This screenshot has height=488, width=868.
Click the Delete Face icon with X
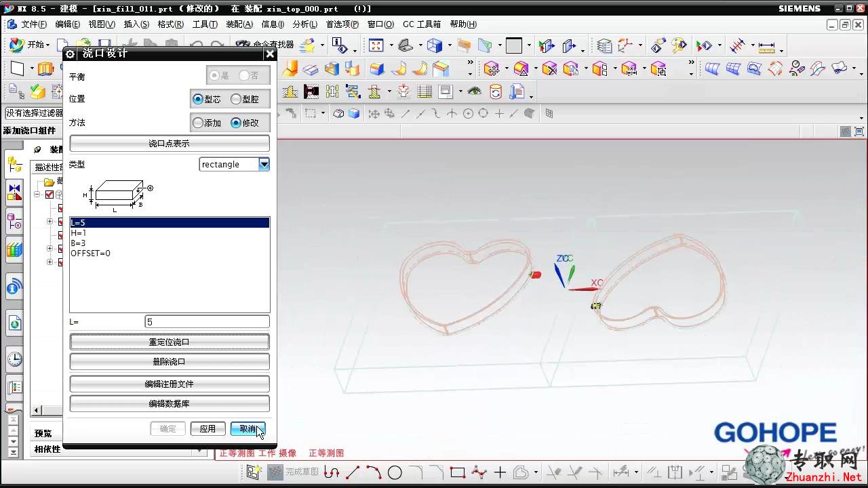549,68
